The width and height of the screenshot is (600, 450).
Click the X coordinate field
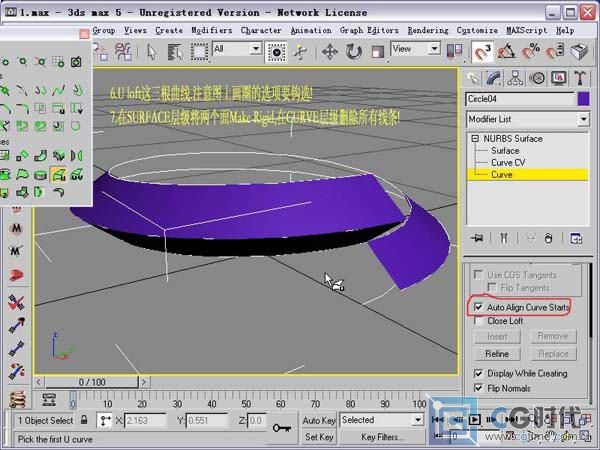[x=145, y=421]
